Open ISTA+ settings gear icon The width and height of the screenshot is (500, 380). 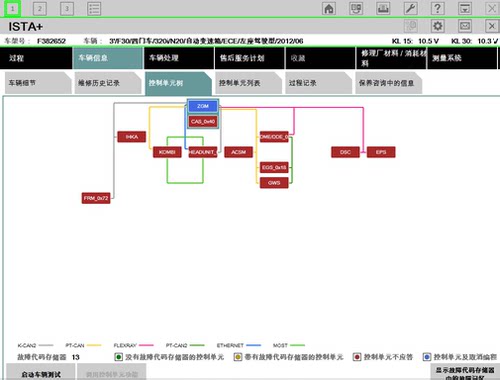(x=438, y=26)
